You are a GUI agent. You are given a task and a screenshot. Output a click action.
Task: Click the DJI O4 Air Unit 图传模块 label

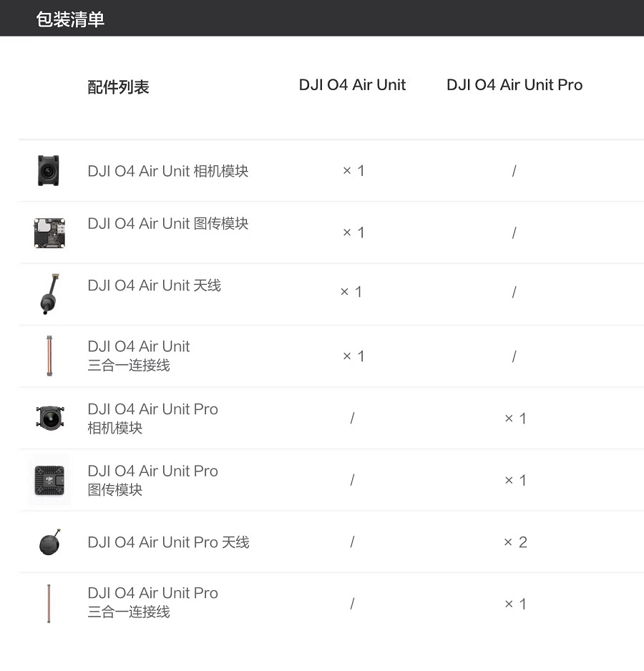tap(168, 223)
